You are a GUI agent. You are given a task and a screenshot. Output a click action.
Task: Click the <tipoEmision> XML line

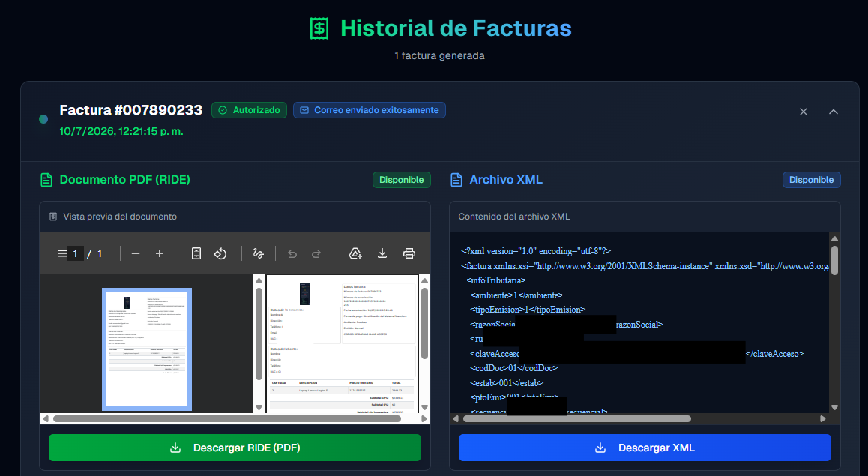tap(528, 310)
